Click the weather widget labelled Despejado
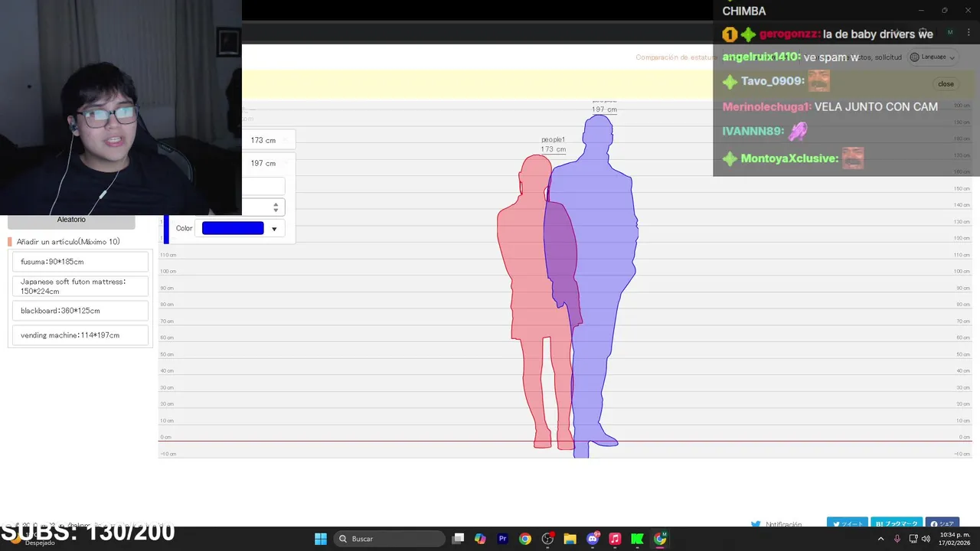Viewport: 980px width, 551px height. click(x=34, y=540)
